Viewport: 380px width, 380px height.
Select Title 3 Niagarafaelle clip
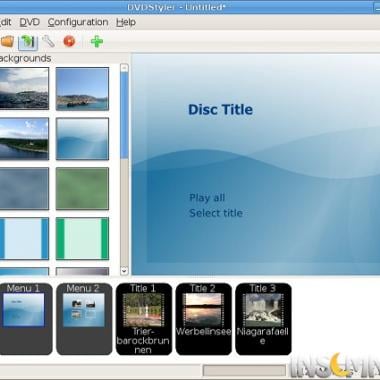(263, 319)
